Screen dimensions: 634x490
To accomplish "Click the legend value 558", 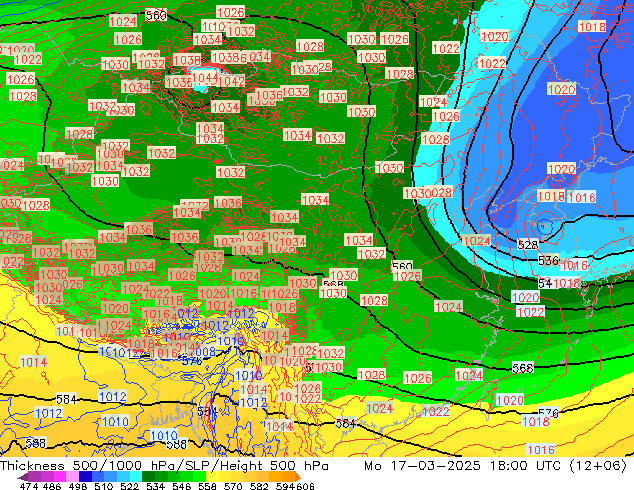I will (207, 486).
